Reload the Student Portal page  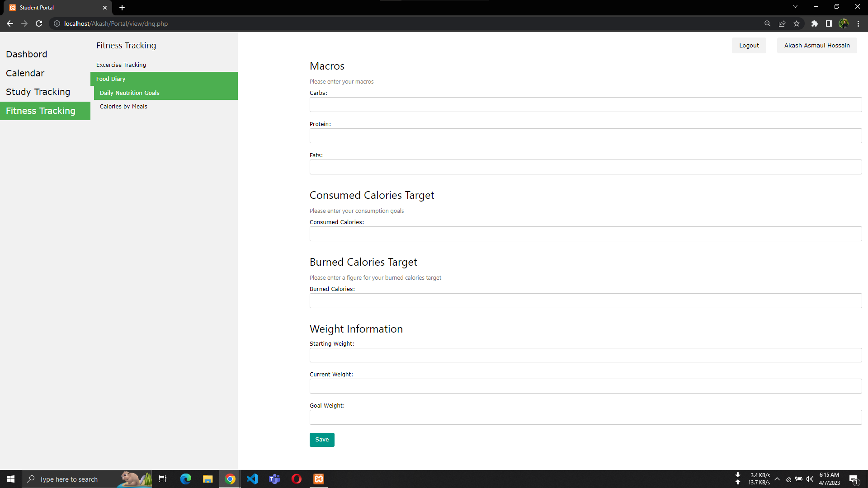click(39, 23)
